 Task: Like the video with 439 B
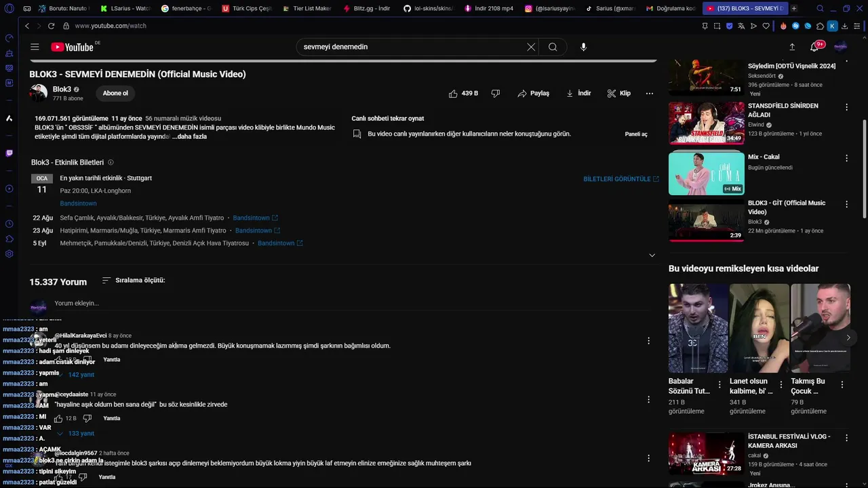(x=463, y=94)
